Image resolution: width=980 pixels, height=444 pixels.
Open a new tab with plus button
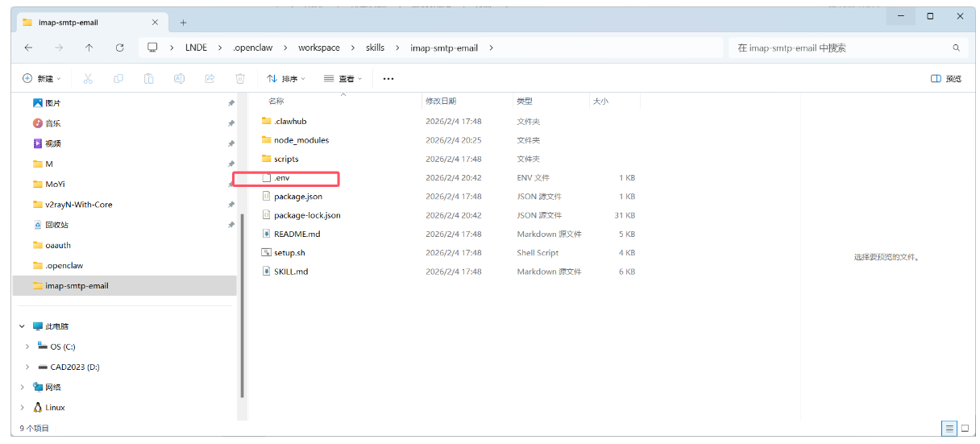click(x=183, y=23)
